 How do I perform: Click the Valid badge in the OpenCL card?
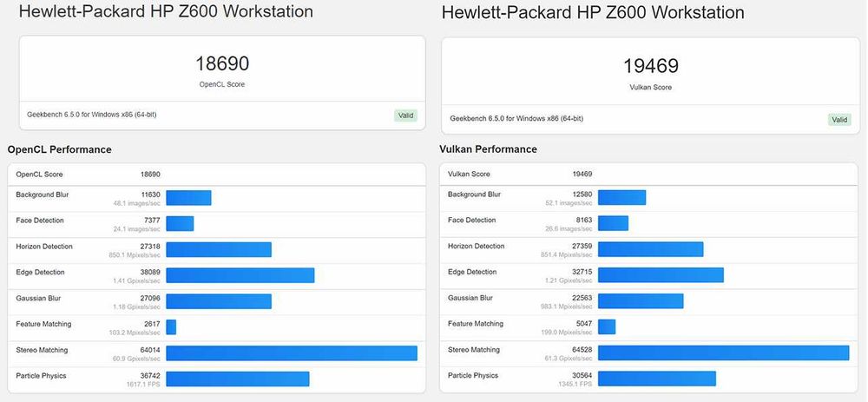(x=406, y=115)
